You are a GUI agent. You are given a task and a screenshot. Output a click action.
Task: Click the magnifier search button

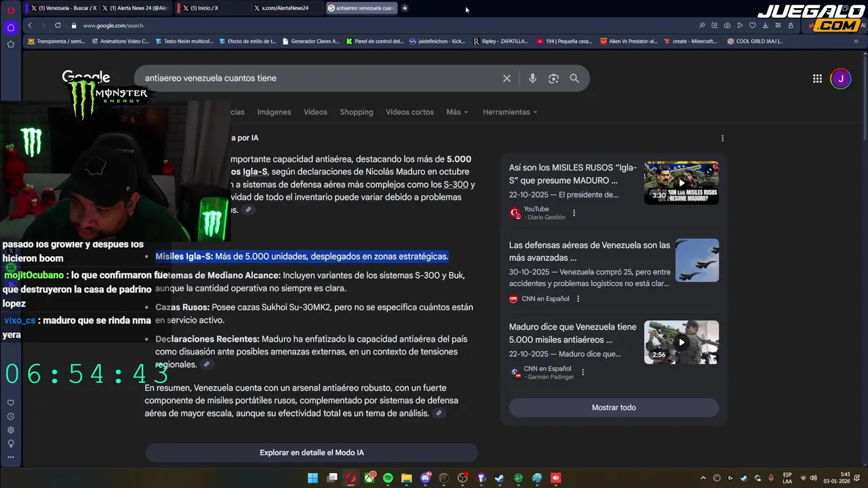pos(574,79)
